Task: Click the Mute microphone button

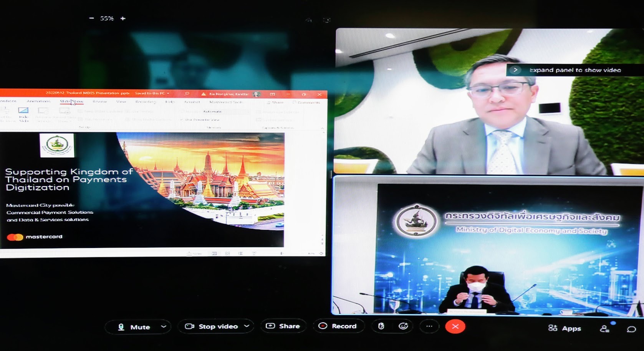Action: (134, 327)
